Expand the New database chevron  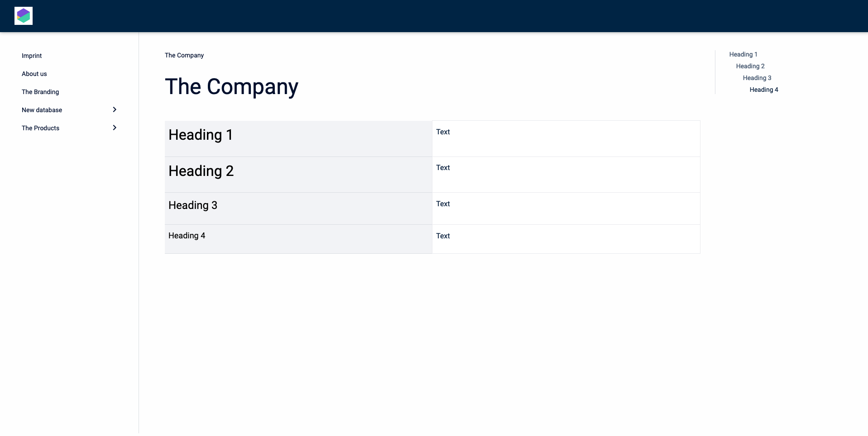115,109
